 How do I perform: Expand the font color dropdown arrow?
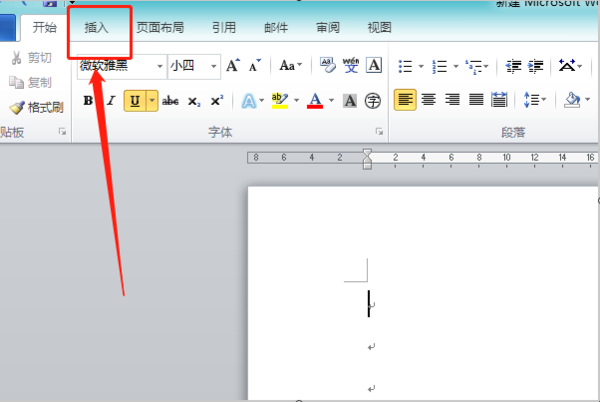tap(331, 101)
